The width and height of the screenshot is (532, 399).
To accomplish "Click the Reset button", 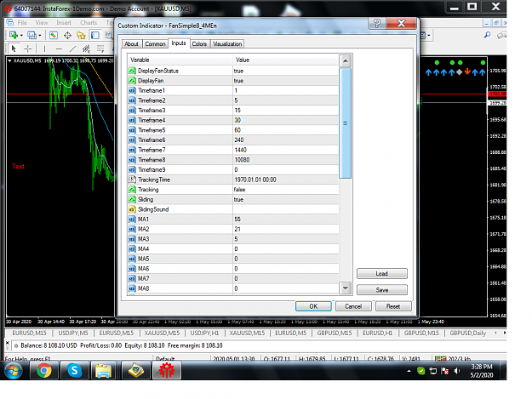I will pos(393,306).
